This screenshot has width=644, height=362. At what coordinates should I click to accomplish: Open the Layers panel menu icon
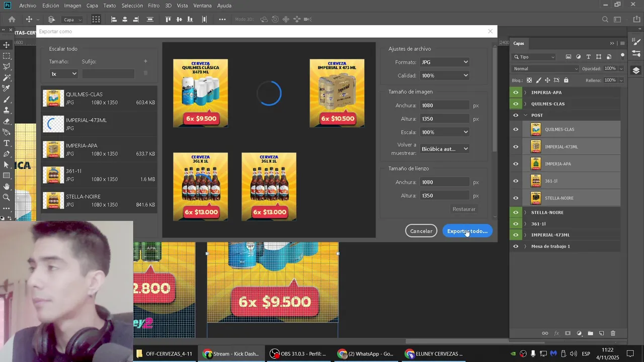(x=622, y=43)
